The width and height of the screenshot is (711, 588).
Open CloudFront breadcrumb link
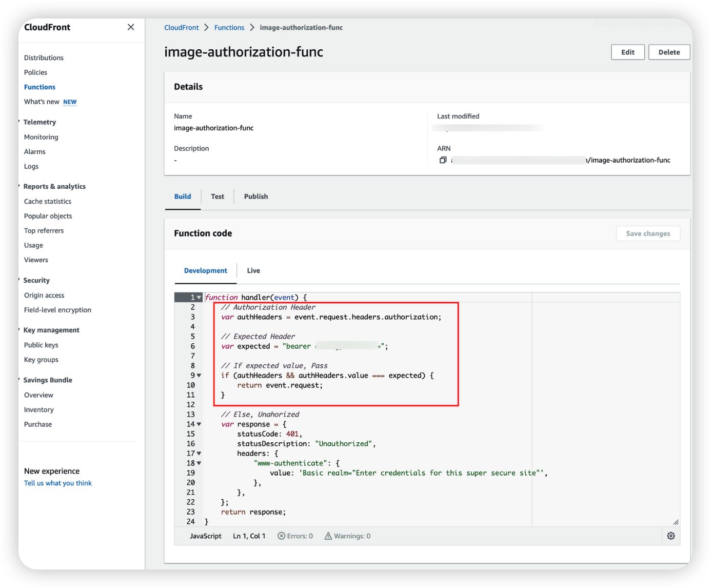coord(181,28)
